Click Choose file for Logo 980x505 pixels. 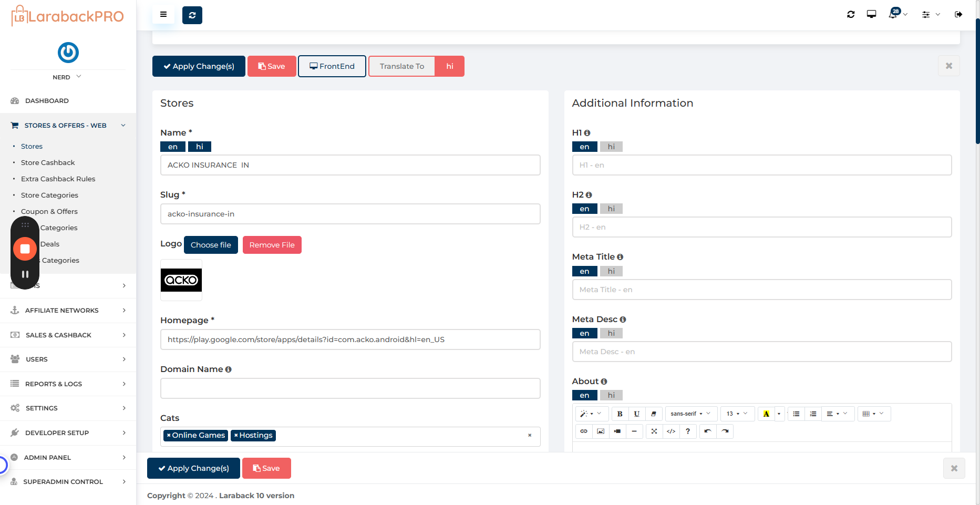[211, 245]
